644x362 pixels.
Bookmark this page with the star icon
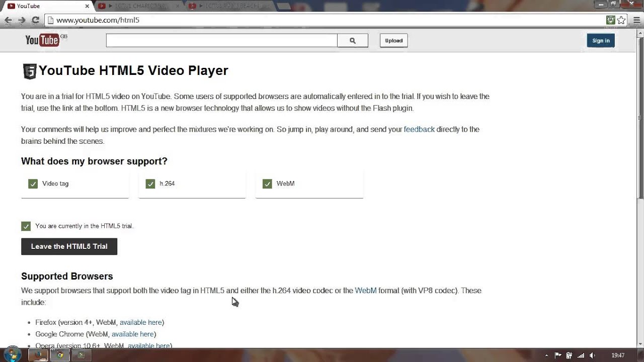[621, 20]
